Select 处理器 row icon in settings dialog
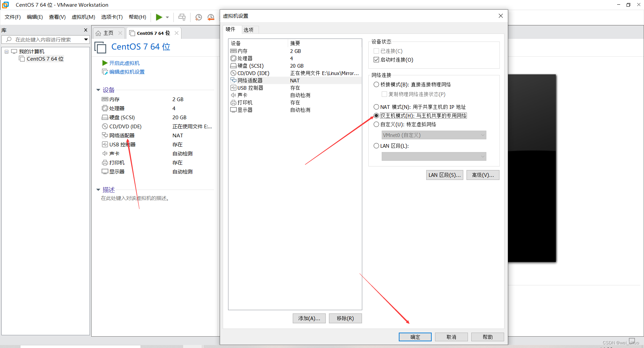Screen dimensions: 644x348 point(233,58)
